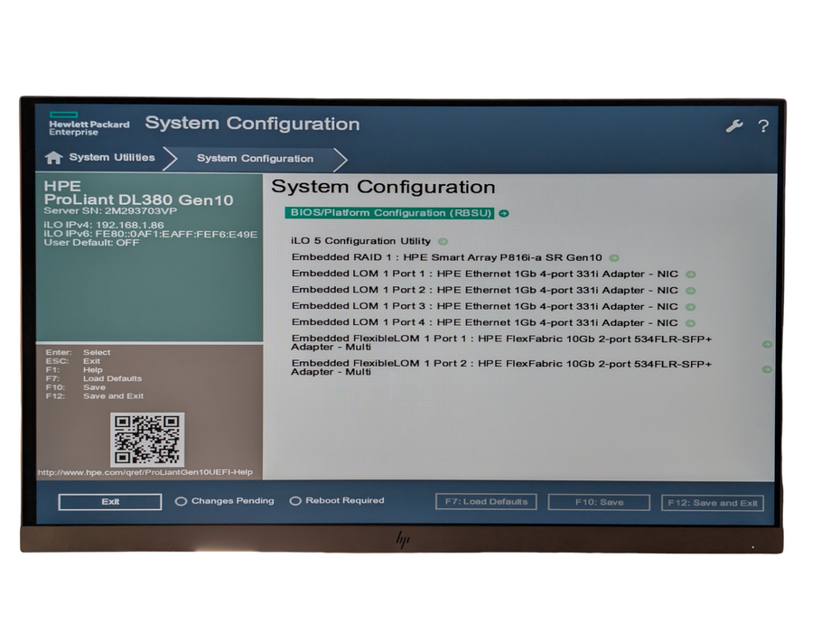Select Embedded LOM 1 Port 4 adapter

[x=485, y=322]
